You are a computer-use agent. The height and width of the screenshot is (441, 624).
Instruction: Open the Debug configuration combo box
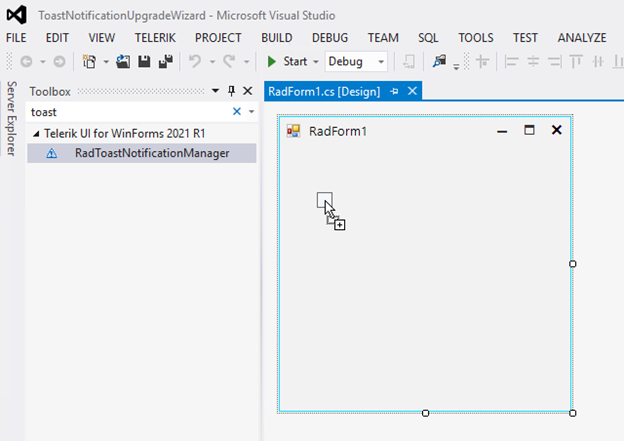[x=356, y=62]
